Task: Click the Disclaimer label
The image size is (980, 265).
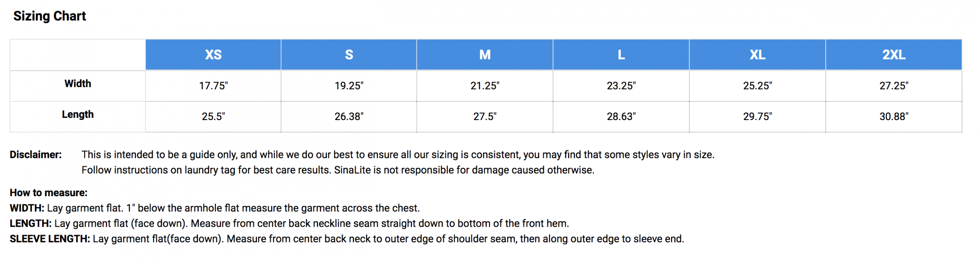Action: click(36, 154)
